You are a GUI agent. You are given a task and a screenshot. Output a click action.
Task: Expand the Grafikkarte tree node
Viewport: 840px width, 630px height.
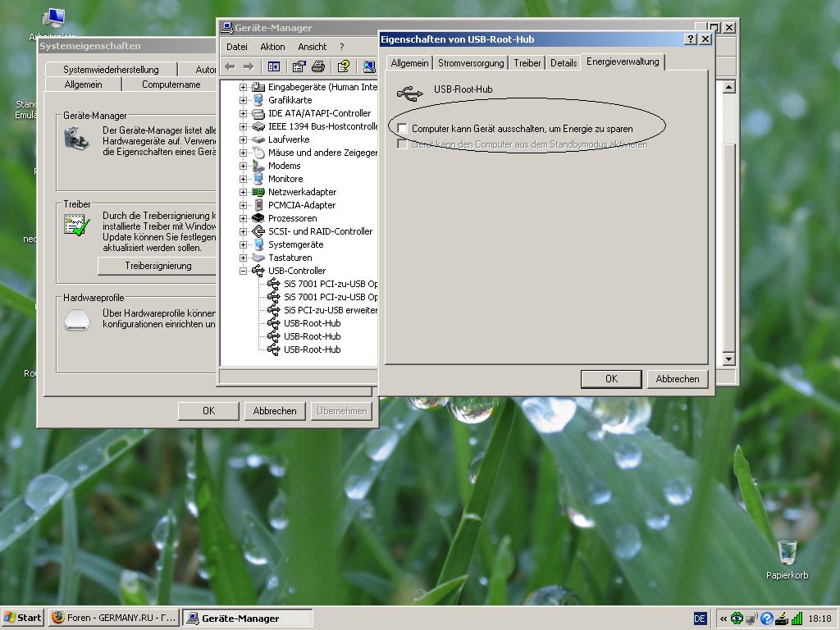tap(244, 100)
